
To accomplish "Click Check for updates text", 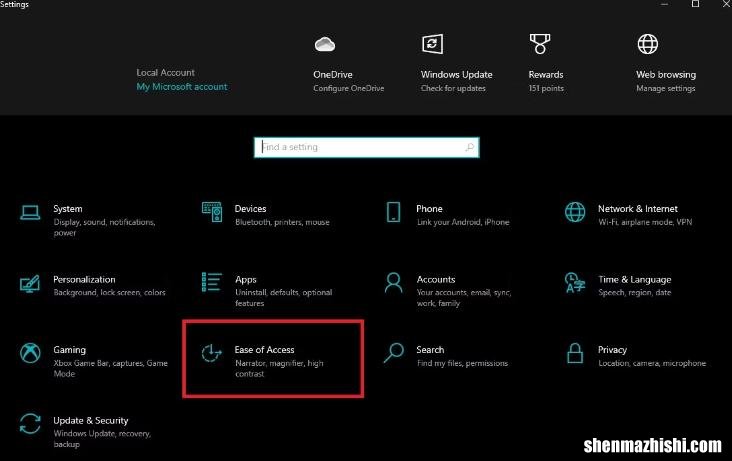I will [453, 88].
